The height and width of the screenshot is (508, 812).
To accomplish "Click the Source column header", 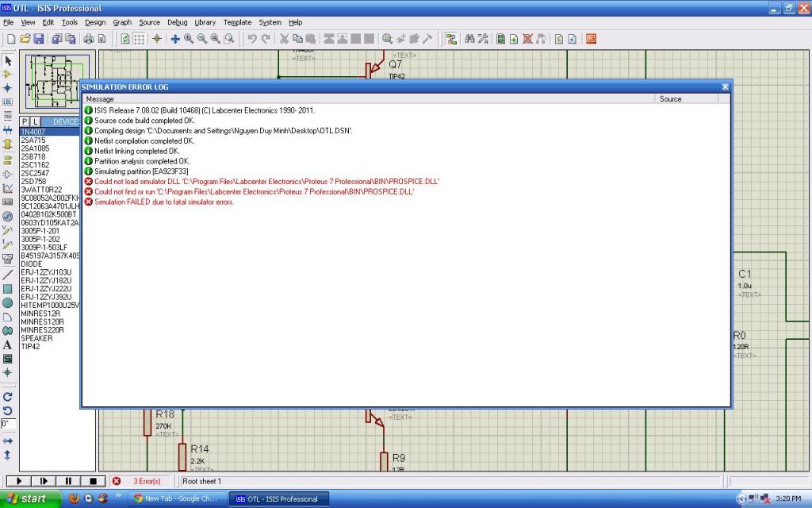I will pyautogui.click(x=686, y=99).
